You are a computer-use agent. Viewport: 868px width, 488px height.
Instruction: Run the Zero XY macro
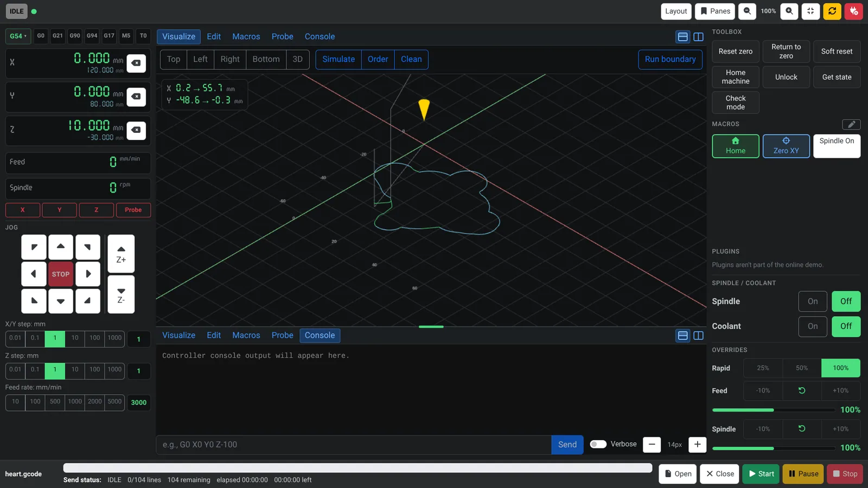pyautogui.click(x=786, y=146)
